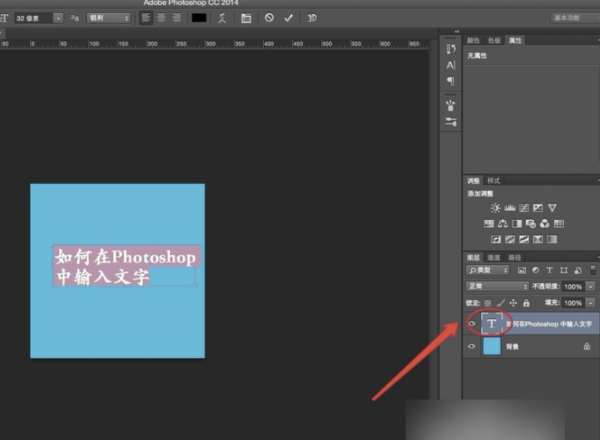
Task: Hide the 背景 layer with eye icon
Action: point(472,346)
